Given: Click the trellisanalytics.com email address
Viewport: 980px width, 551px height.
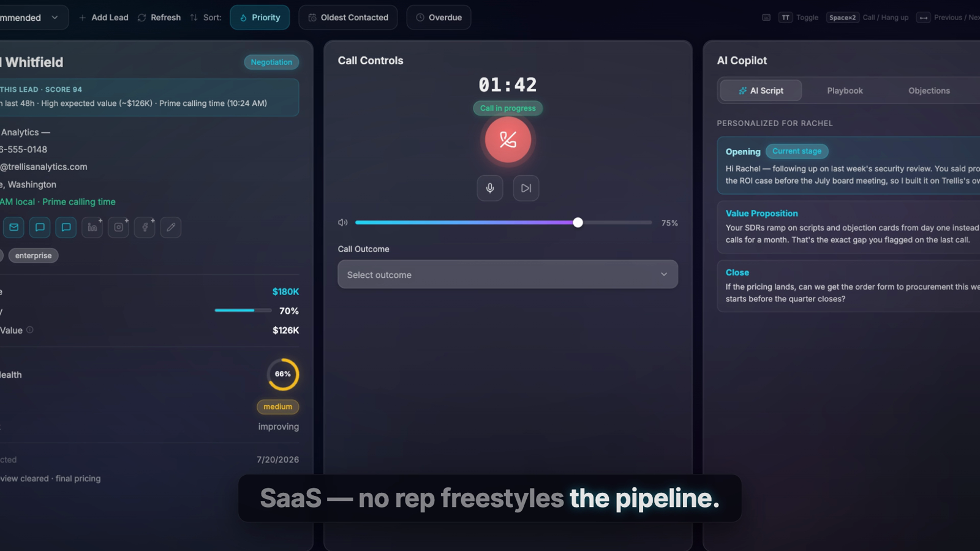Looking at the screenshot, I should (43, 167).
